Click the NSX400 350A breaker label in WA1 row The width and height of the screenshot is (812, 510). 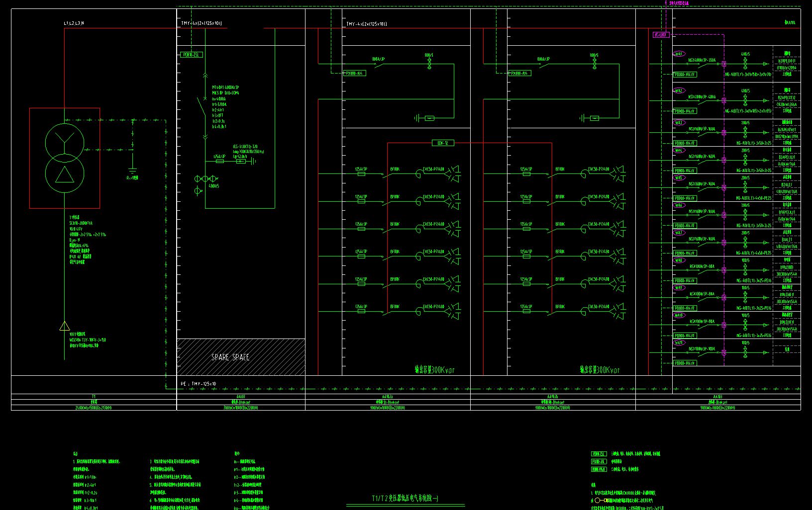[702, 60]
